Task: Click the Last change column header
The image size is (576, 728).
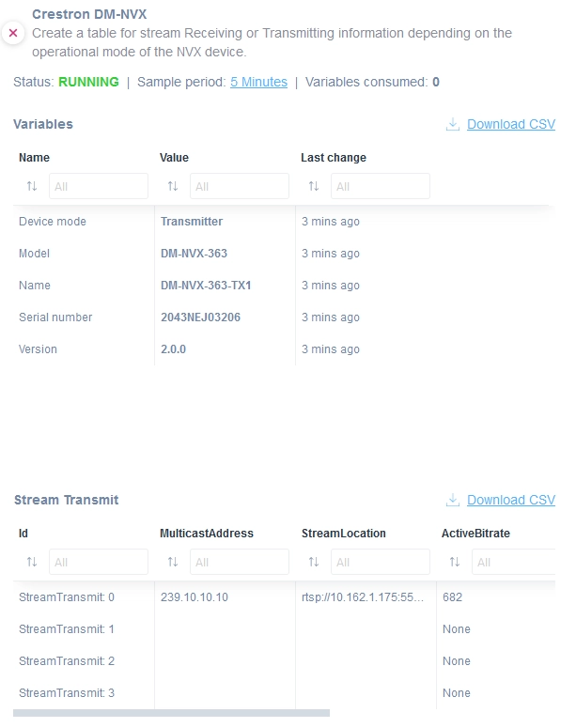Action: pyautogui.click(x=334, y=158)
